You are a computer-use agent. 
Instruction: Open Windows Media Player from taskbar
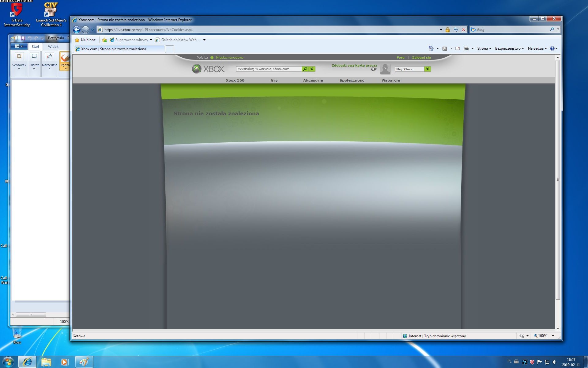pos(65,362)
